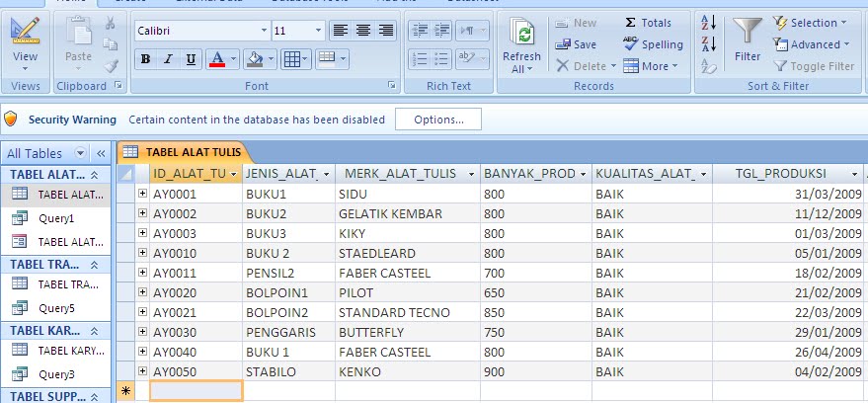Open Selection filter dropdown
The image size is (868, 403).
(811, 23)
